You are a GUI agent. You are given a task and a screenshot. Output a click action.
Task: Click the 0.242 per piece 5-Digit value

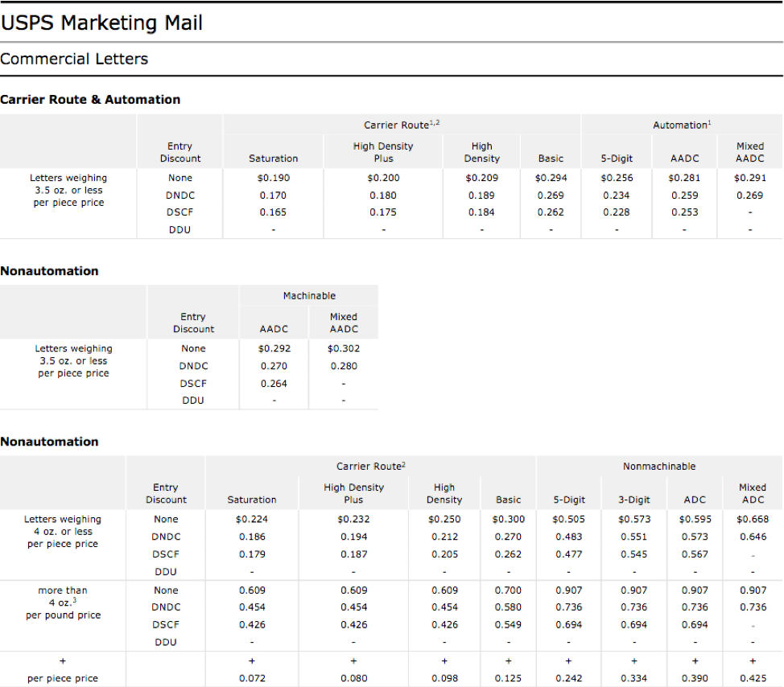tap(568, 678)
